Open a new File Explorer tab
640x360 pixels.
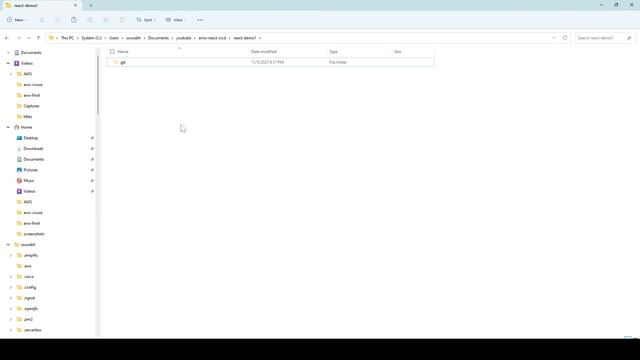pos(91,5)
